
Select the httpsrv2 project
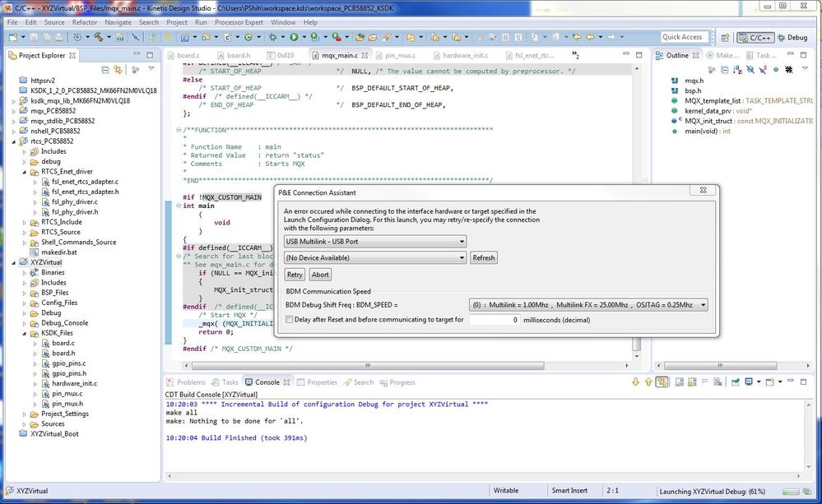43,81
